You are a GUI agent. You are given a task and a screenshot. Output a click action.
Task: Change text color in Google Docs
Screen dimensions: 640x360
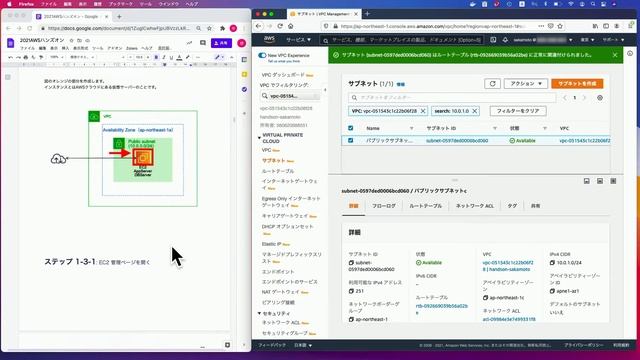(x=179, y=57)
